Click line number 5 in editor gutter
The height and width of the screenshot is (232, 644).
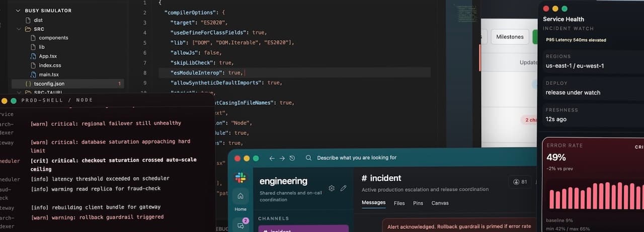(x=145, y=43)
